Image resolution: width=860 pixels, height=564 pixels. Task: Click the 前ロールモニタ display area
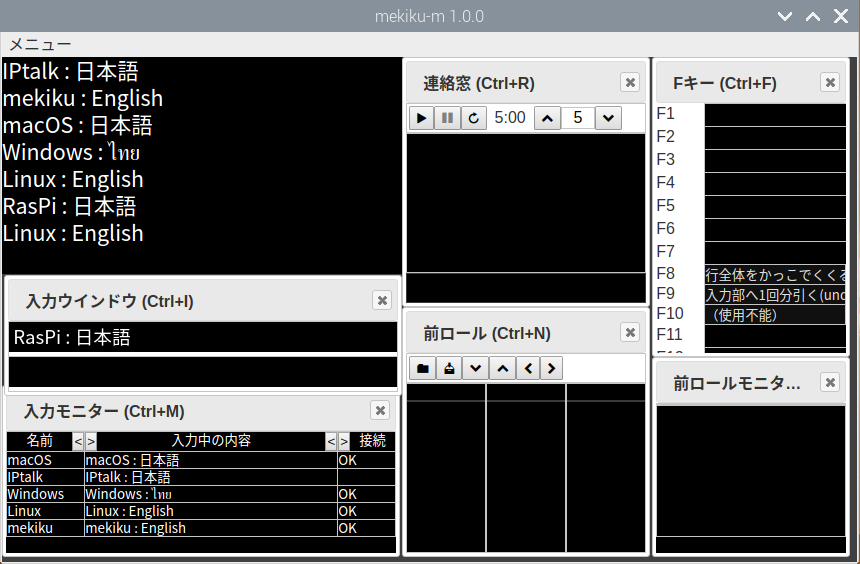(751, 471)
